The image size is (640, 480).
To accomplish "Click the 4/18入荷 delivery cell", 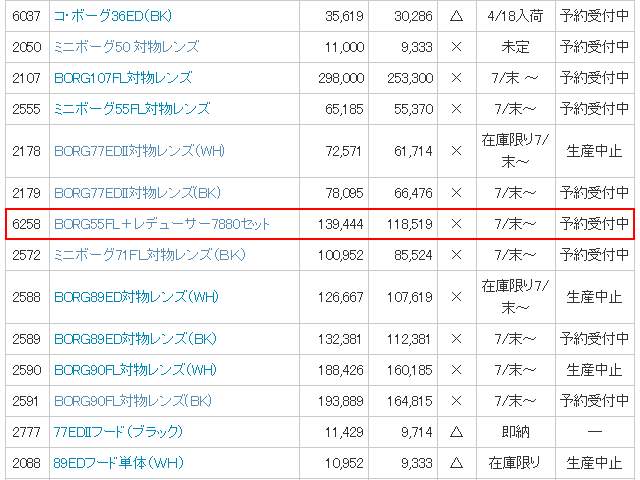I will pos(516,16).
